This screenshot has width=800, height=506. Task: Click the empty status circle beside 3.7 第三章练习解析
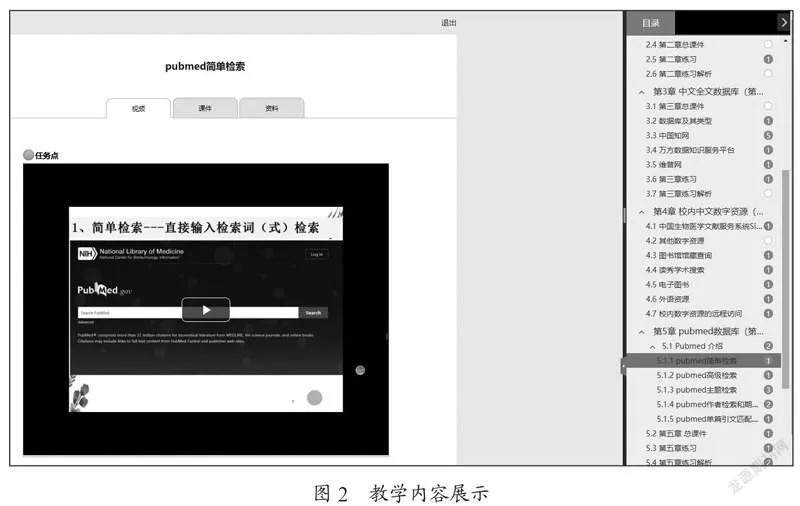(x=768, y=193)
